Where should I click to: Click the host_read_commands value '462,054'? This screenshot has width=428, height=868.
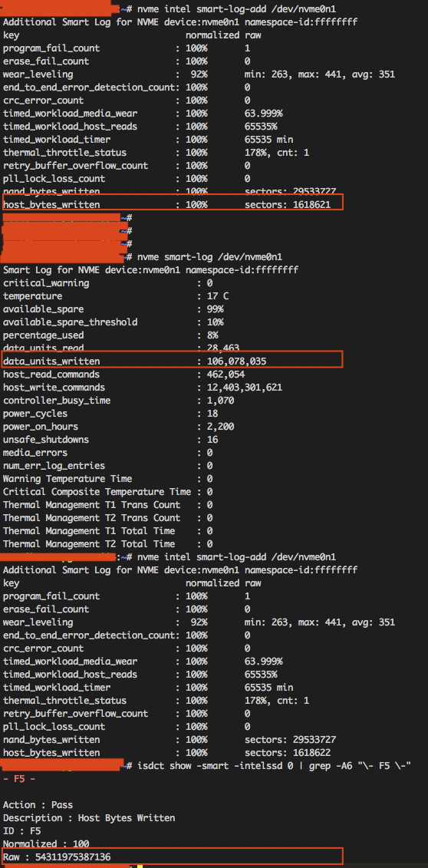(x=226, y=375)
